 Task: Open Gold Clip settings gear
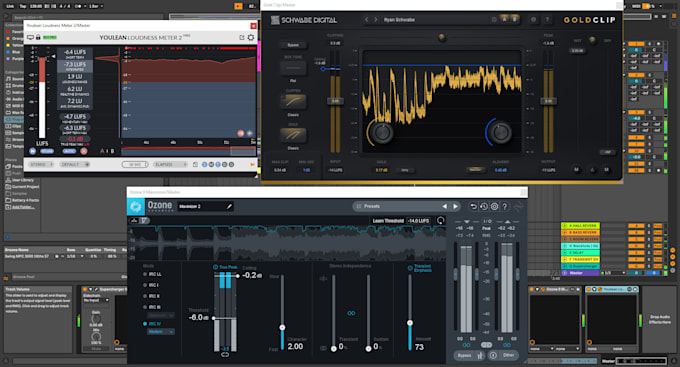tap(534, 20)
